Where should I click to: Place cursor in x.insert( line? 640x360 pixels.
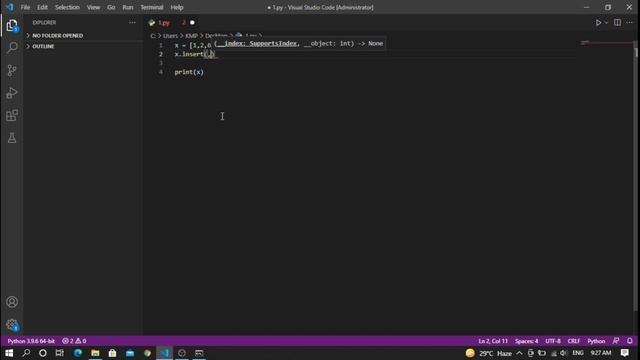pos(194,54)
